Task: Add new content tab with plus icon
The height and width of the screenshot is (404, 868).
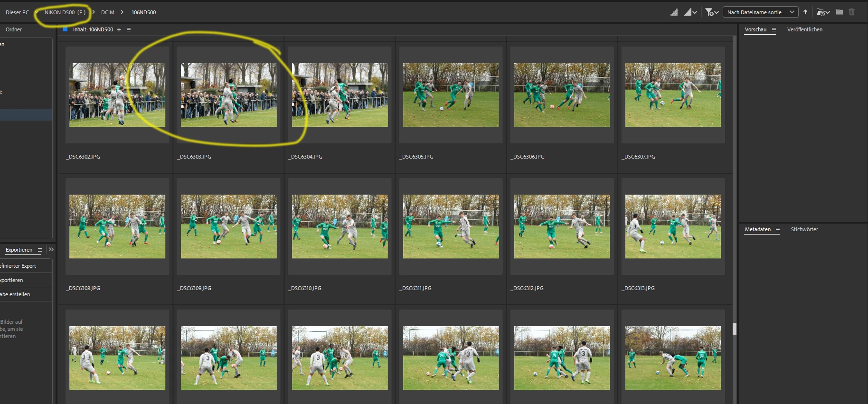Action: click(119, 29)
